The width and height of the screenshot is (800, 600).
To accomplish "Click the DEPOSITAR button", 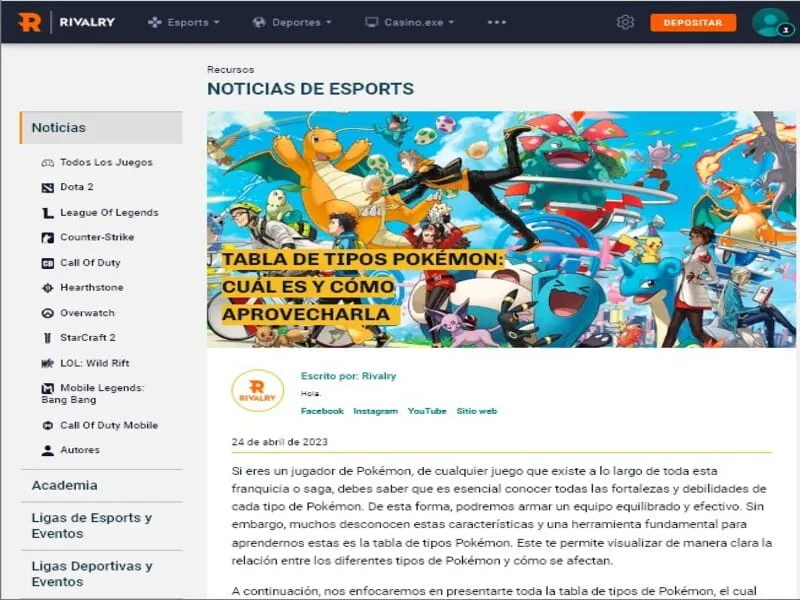I will pos(693,22).
